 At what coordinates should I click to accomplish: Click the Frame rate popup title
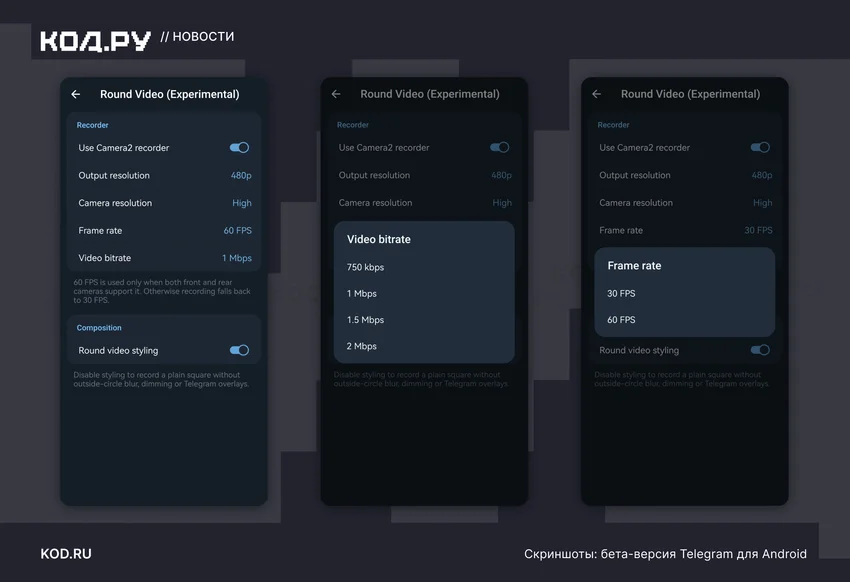point(634,266)
